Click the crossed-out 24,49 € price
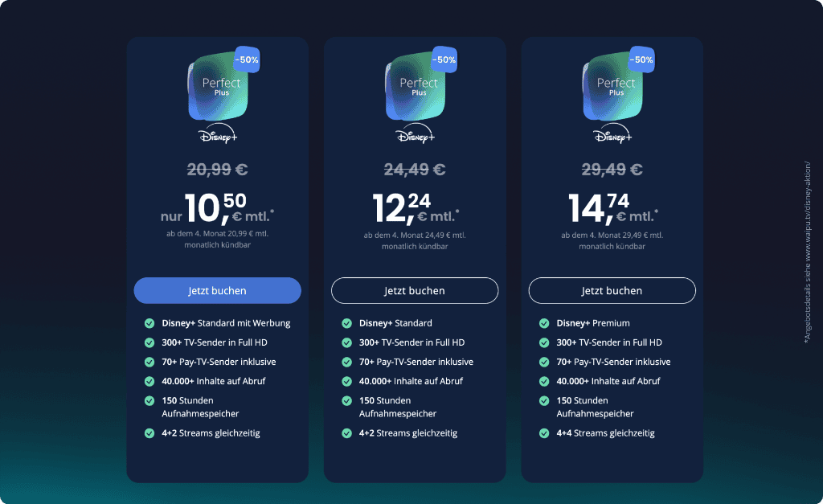 pos(415,170)
